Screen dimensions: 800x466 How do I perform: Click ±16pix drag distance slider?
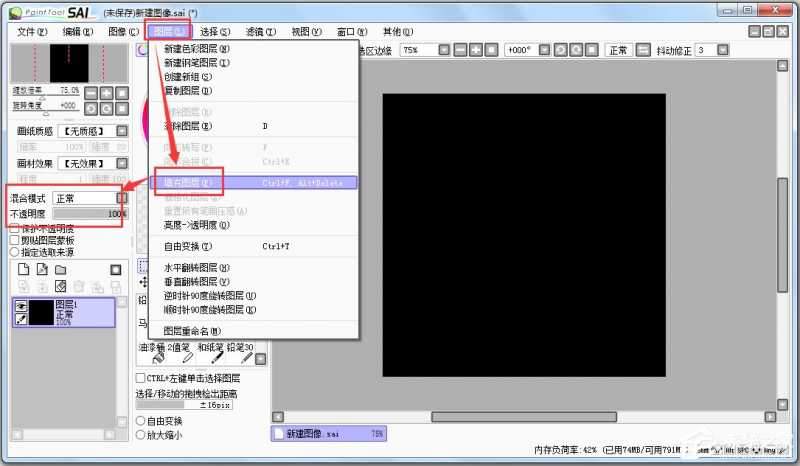[184, 405]
